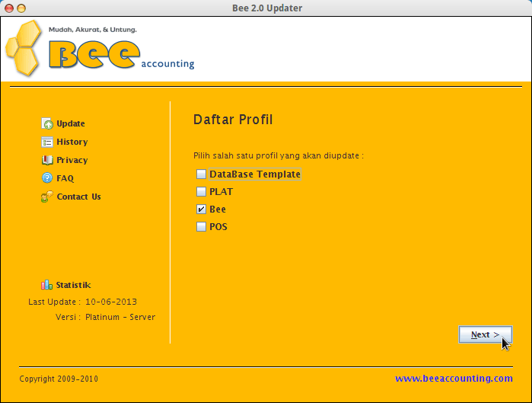Click the red window close button
This screenshot has height=403, width=532.
pos(9,8)
